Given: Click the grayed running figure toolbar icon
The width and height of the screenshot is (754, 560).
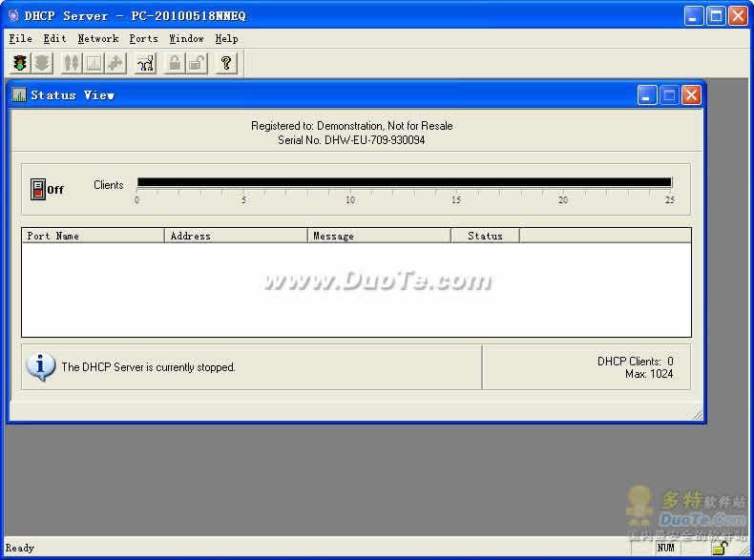Looking at the screenshot, I should pos(115,63).
